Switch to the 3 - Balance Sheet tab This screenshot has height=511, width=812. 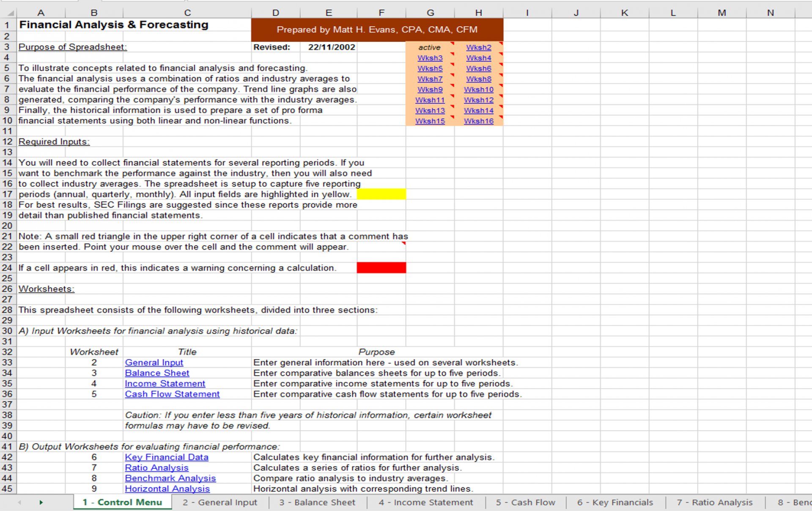pyautogui.click(x=317, y=502)
